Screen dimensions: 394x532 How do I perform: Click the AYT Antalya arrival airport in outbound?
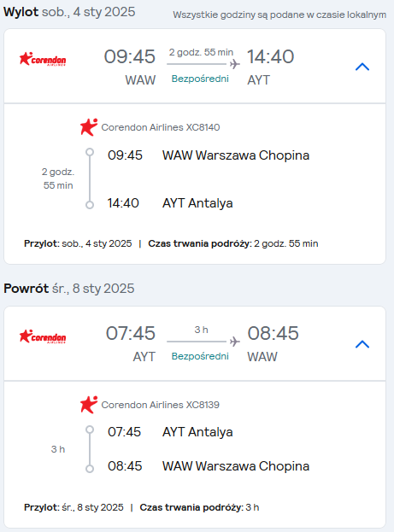197,203
